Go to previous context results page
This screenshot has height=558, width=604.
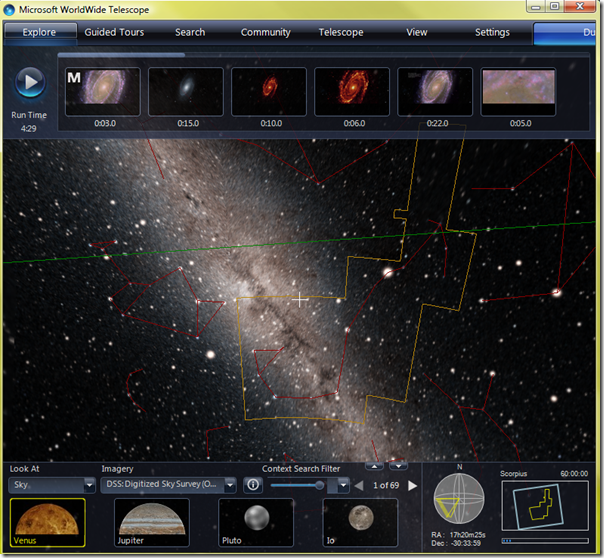tap(359, 486)
